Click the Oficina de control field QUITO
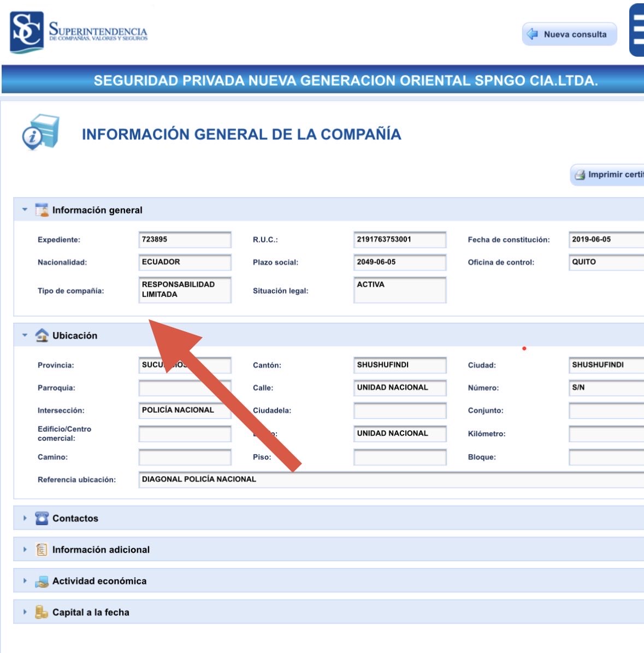This screenshot has height=653, width=644. click(x=606, y=262)
